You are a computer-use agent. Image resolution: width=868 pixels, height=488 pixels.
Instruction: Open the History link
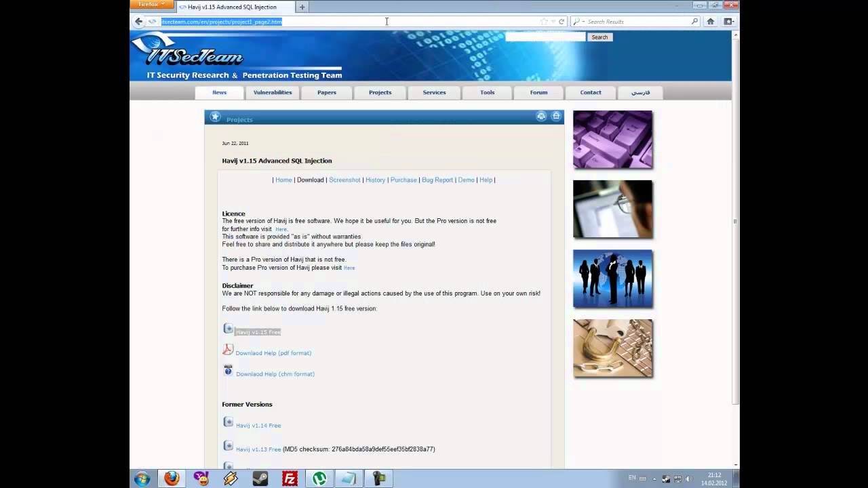click(375, 180)
